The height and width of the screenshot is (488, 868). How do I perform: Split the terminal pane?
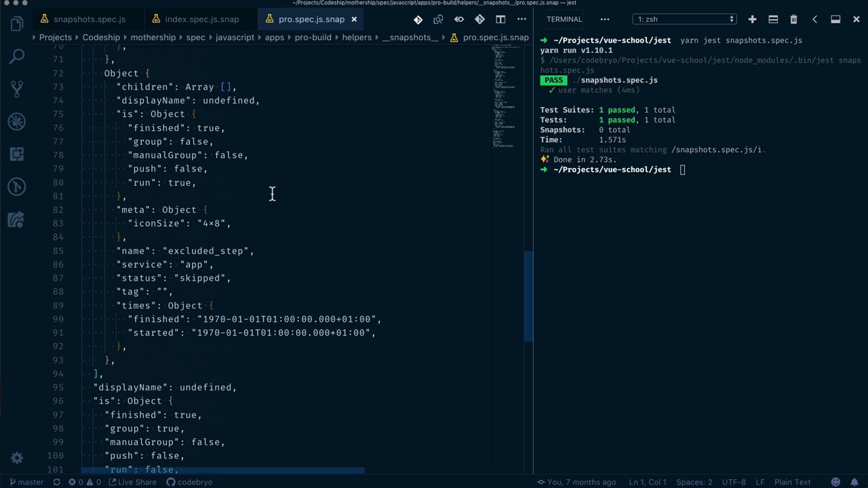click(772, 19)
